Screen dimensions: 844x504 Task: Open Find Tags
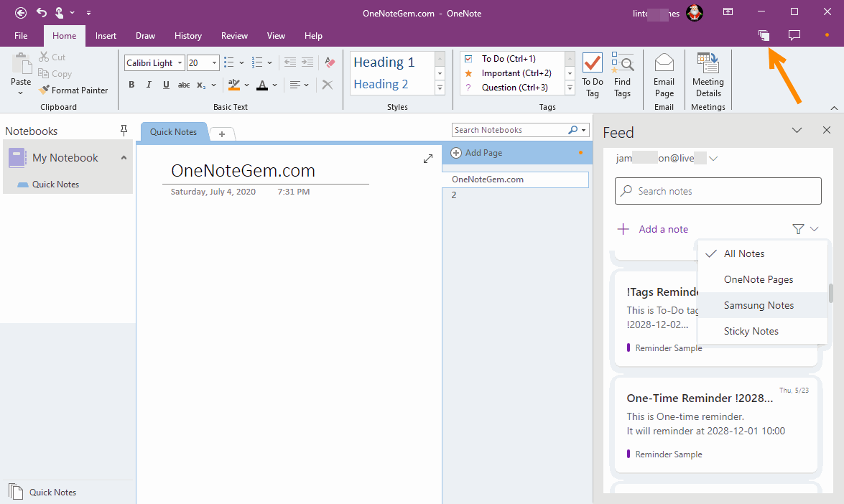(622, 75)
